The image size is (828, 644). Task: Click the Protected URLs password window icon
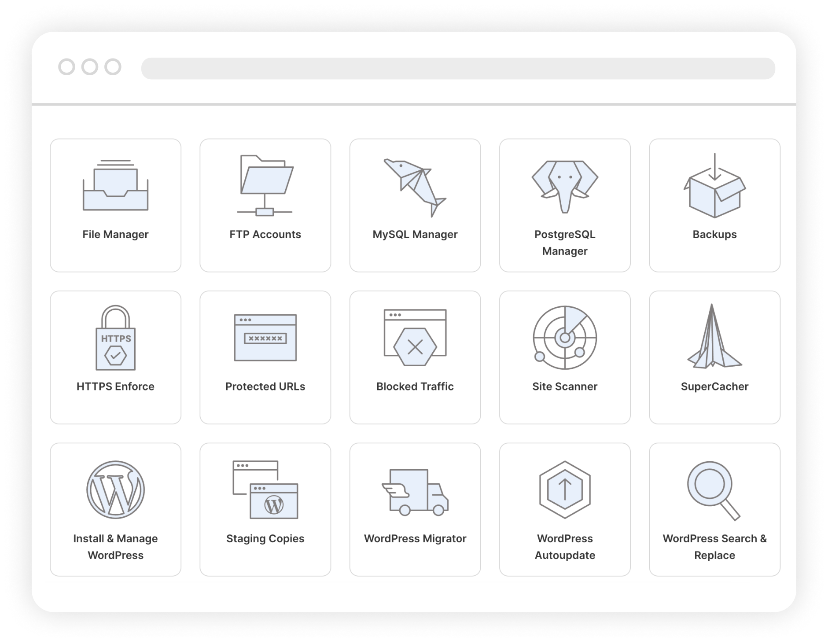point(265,338)
